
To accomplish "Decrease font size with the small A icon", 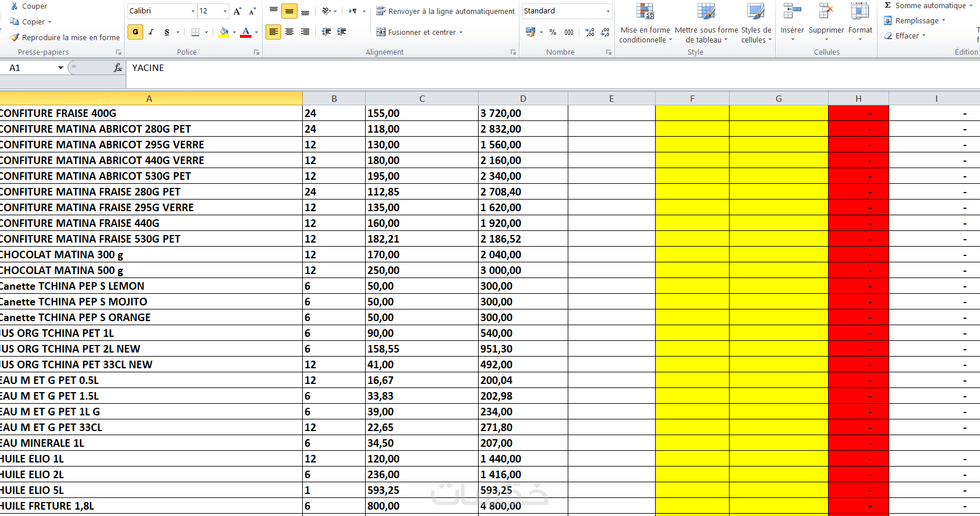I will click(253, 11).
